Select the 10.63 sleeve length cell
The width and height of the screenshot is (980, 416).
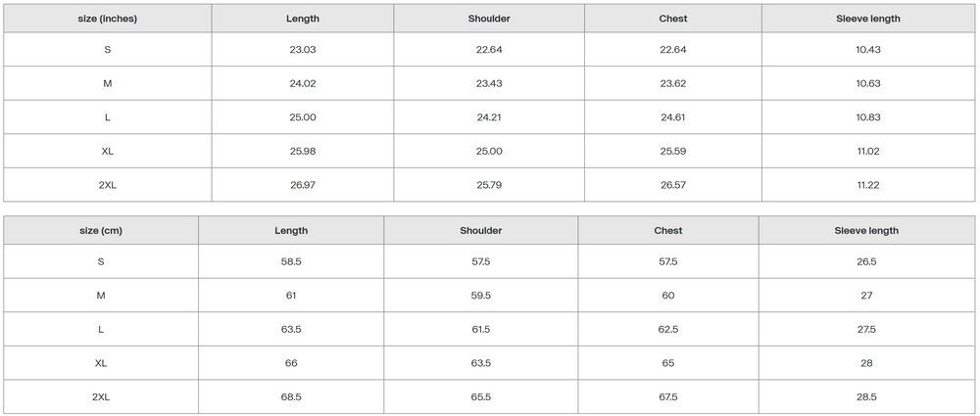[867, 83]
